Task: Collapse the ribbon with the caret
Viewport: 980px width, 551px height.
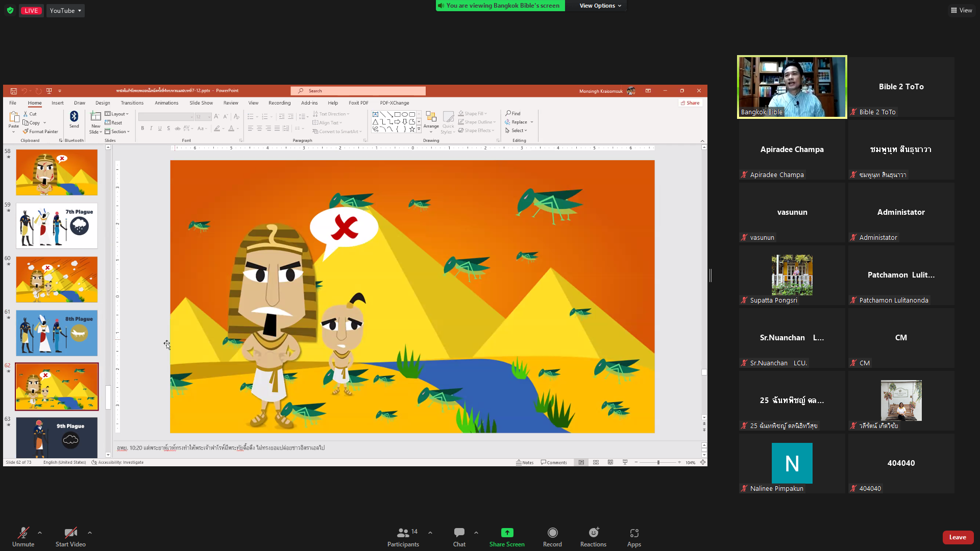Action: 702,141
